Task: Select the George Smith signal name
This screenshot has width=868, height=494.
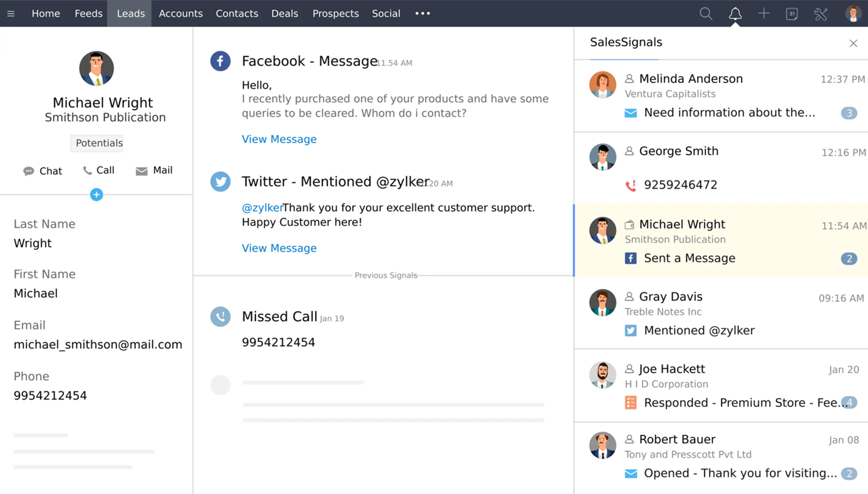Action: pos(679,151)
